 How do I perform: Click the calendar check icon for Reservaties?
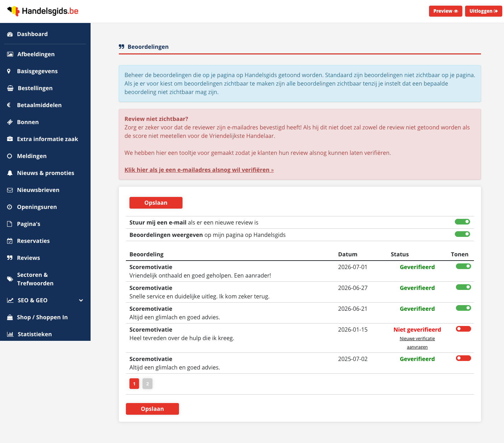tap(10, 241)
